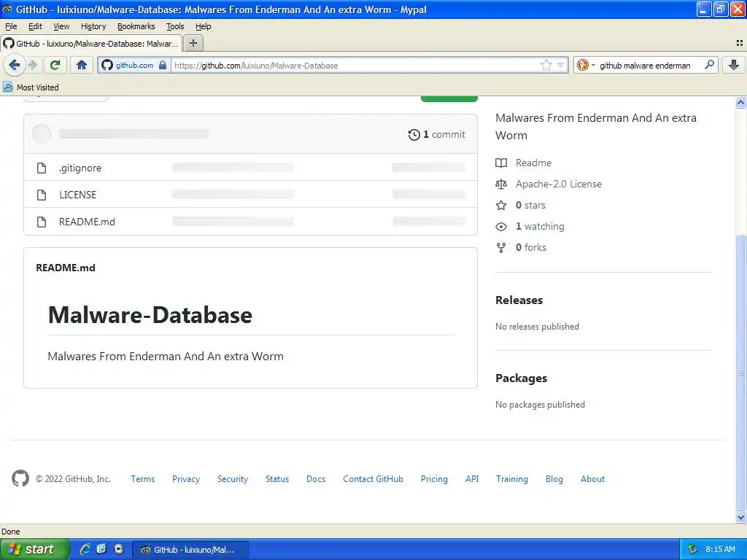Viewport: 747px width, 560px height.
Task: Open the Edit menu
Action: coord(35,26)
